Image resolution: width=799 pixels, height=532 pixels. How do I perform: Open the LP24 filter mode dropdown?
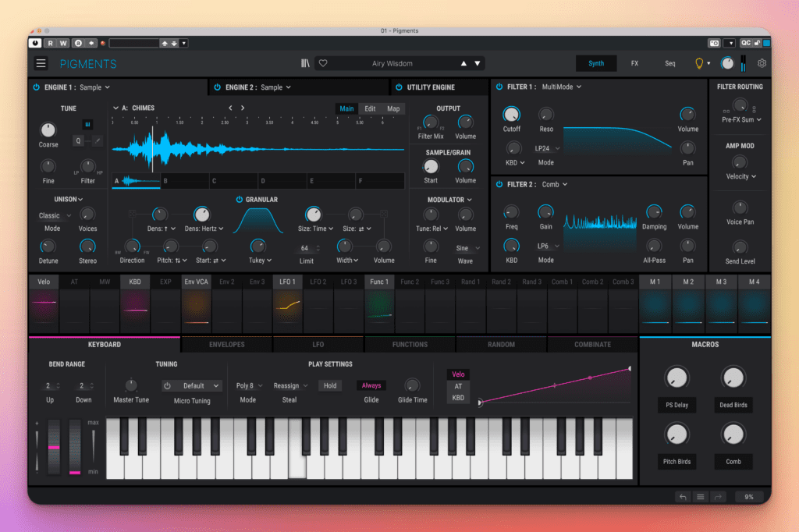[547, 148]
